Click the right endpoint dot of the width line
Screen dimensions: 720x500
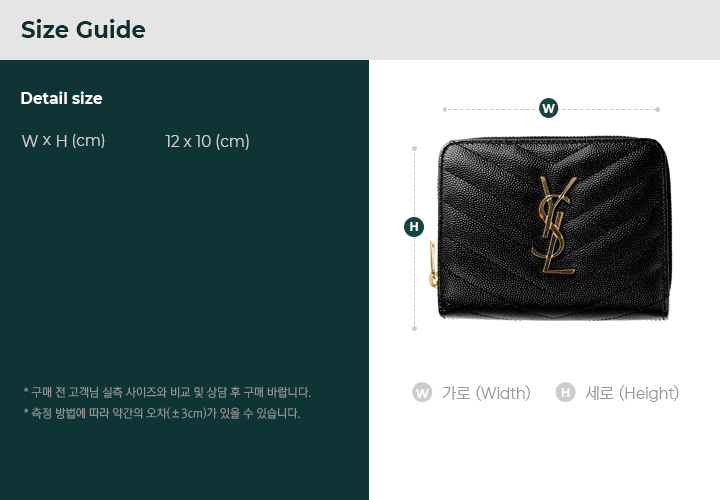coord(658,109)
